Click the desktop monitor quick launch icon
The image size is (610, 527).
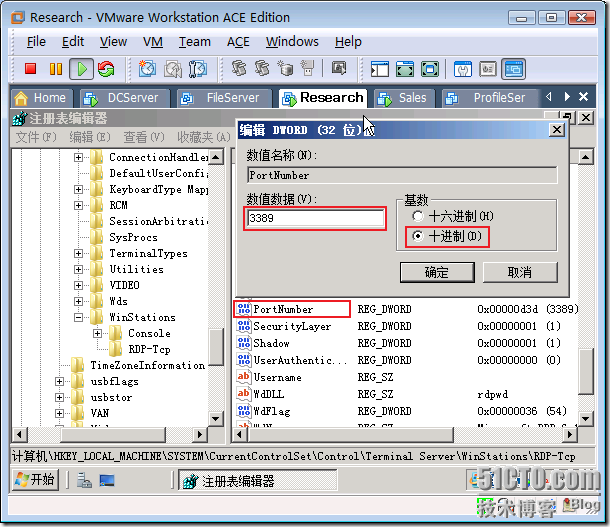[107, 481]
